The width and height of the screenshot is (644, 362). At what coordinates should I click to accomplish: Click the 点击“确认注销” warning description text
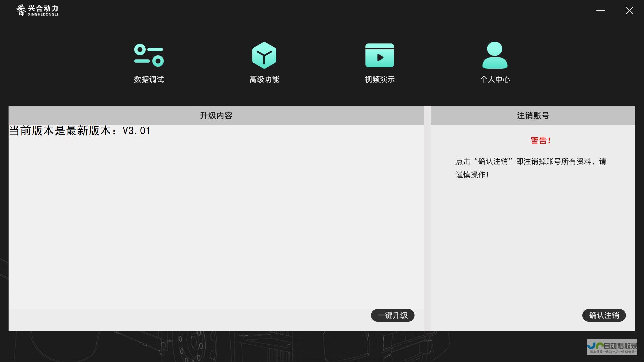pyautogui.click(x=531, y=168)
